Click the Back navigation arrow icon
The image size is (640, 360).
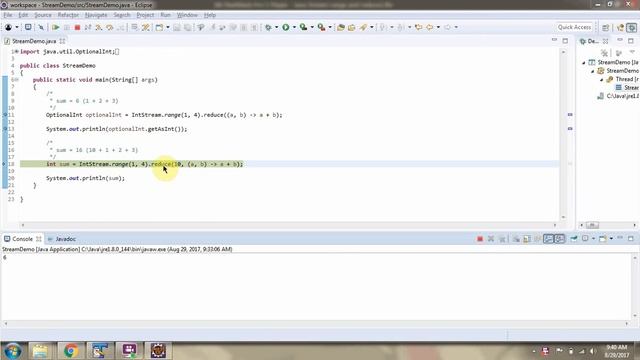[429, 27]
